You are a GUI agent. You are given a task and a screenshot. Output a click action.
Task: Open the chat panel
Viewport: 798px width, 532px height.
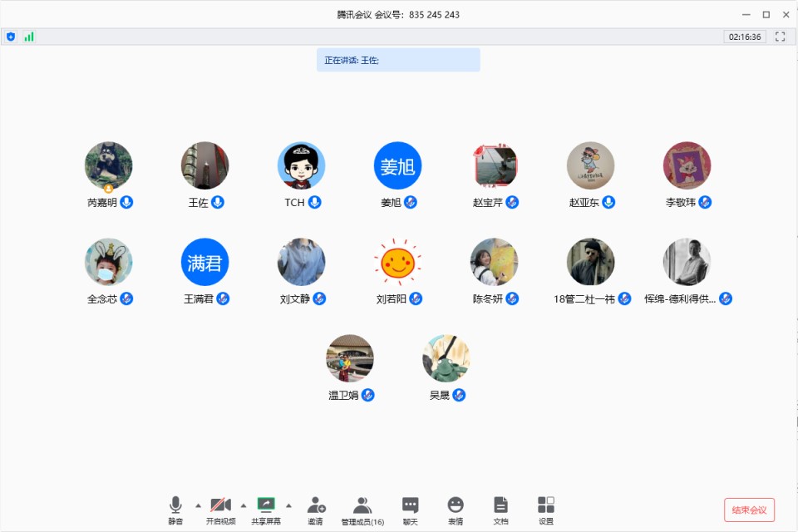pyautogui.click(x=411, y=505)
